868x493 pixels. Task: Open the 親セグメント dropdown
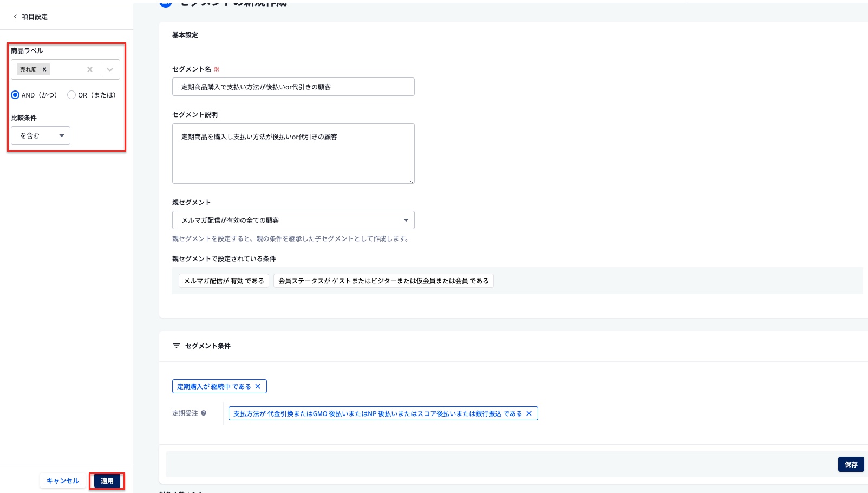click(293, 220)
